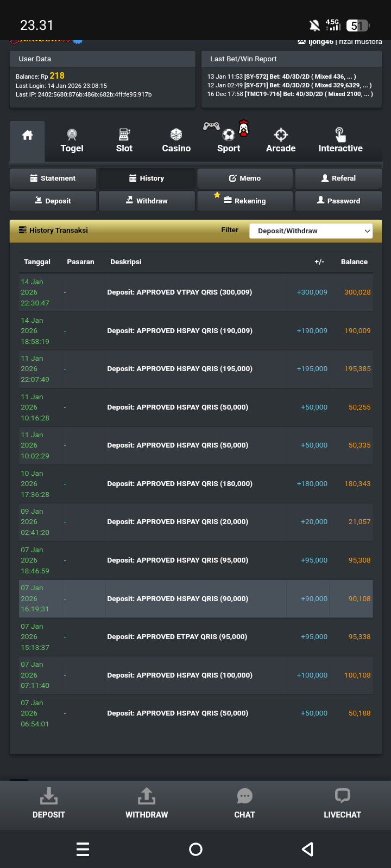The width and height of the screenshot is (391, 868).
Task: Open the Sport category
Action: pyautogui.click(x=229, y=141)
